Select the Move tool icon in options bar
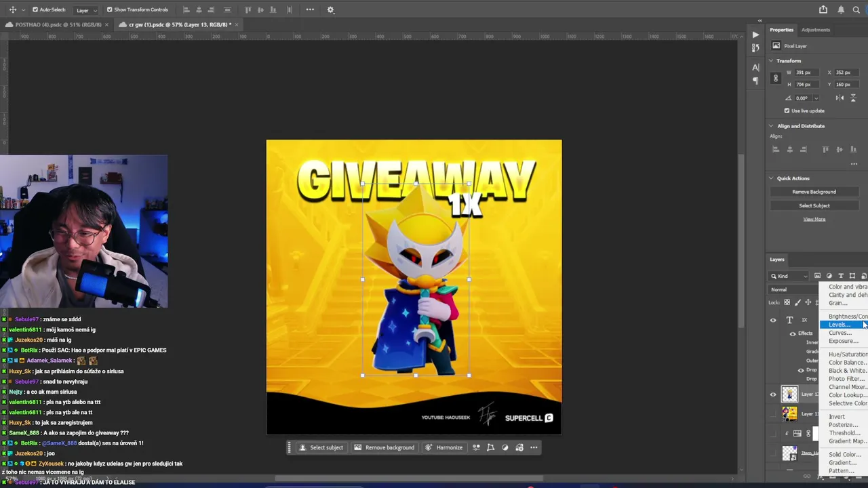This screenshot has width=868, height=488. 12,9
